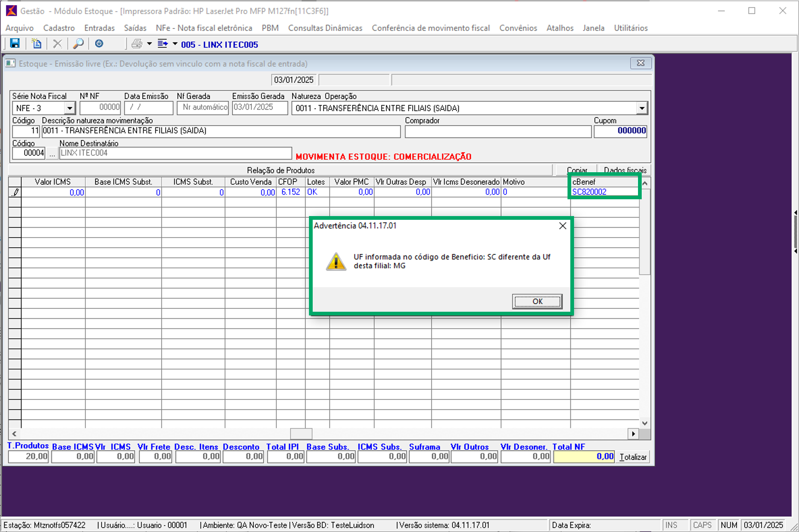Viewport: 799px width, 532px height.
Task: Click the CFOP cell 6.152
Action: pyautogui.click(x=291, y=192)
